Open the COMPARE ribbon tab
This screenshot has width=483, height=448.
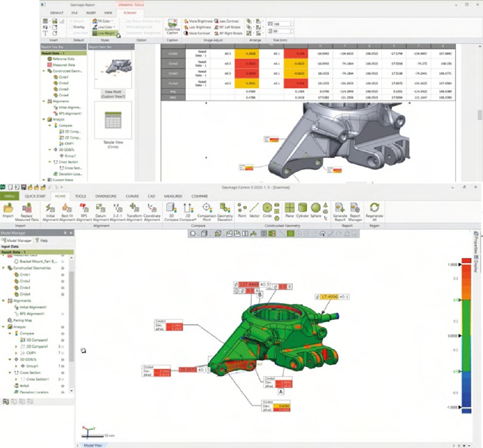pyautogui.click(x=199, y=196)
